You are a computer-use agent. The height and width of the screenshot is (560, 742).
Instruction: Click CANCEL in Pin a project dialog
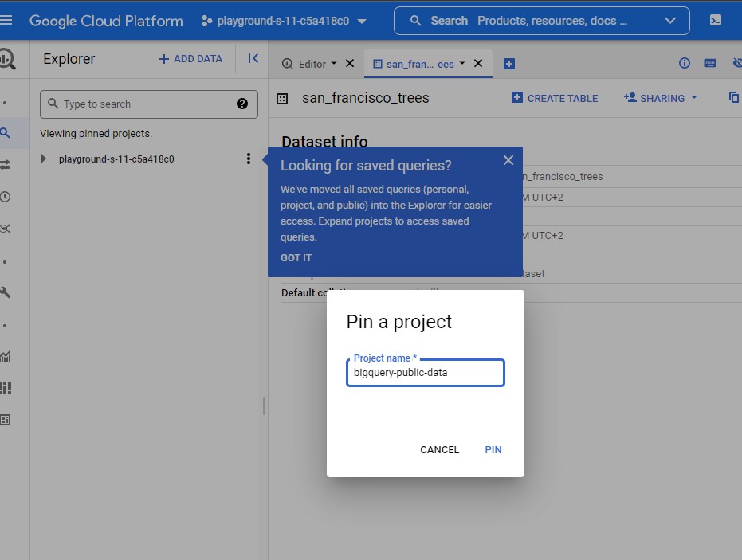pos(440,450)
